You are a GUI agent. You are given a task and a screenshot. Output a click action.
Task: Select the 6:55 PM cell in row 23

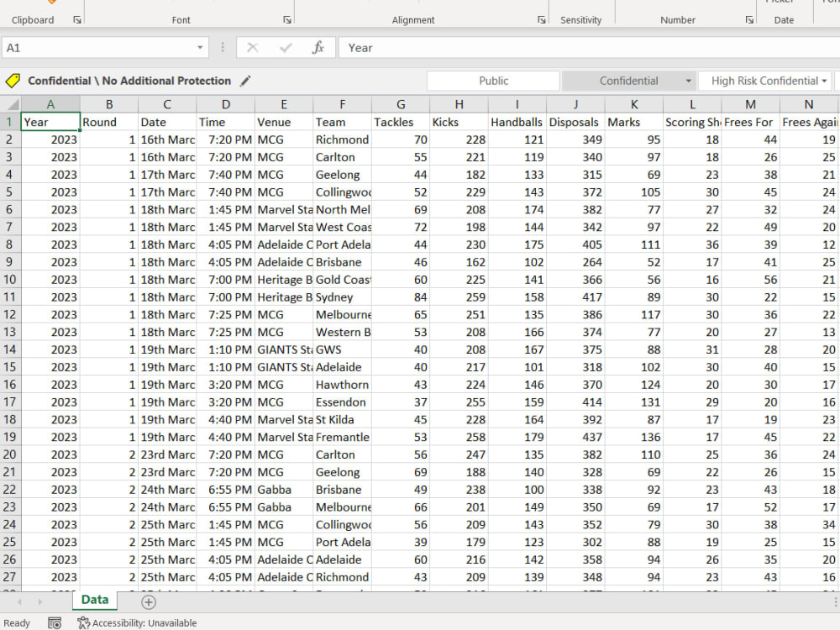click(225, 507)
